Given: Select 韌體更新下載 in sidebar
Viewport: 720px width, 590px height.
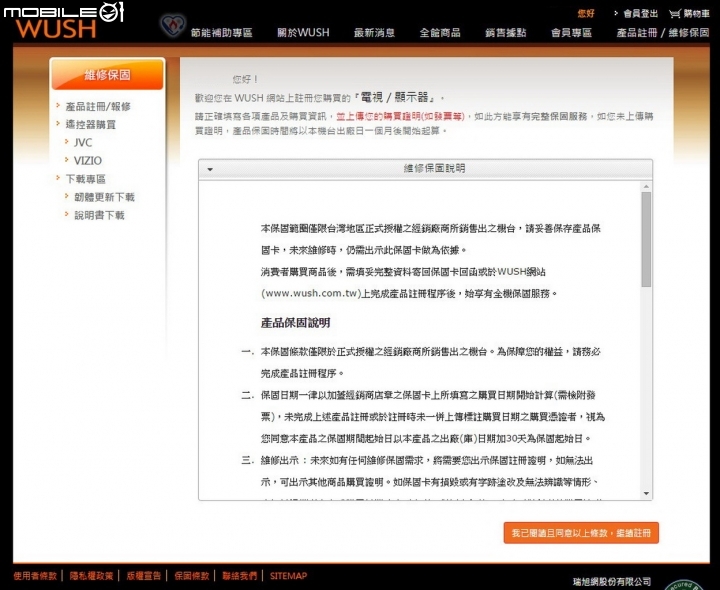Looking at the screenshot, I should tap(104, 197).
